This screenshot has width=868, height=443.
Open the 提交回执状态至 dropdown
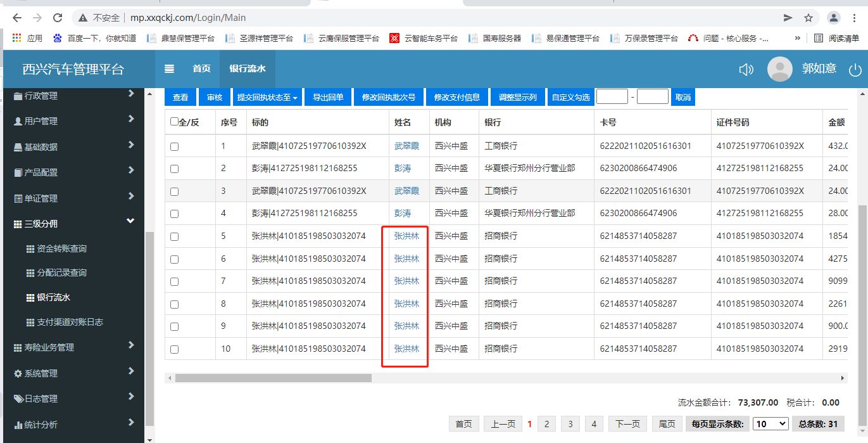(267, 97)
